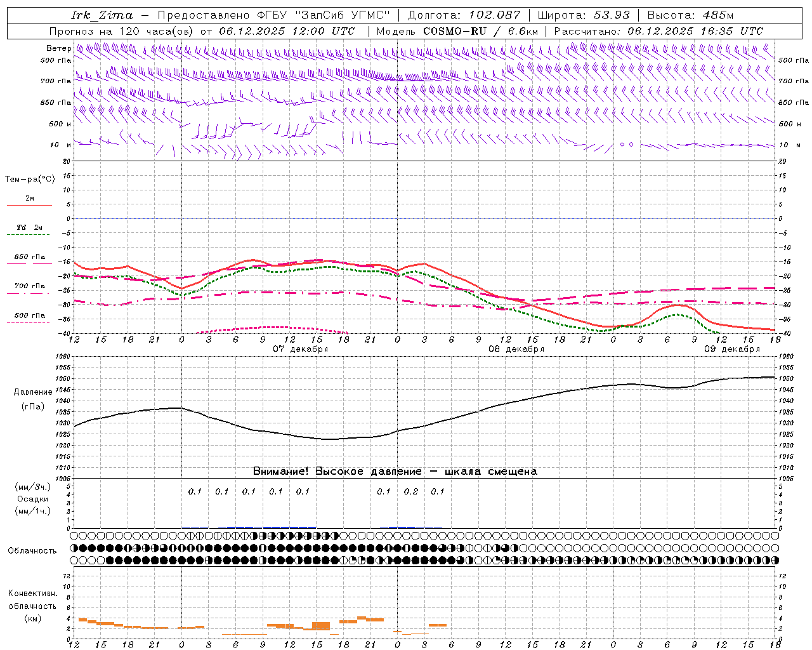Viewport: 812px width, 650px height.
Task: Click the warning "Внимание! Высокое давление"
Action: click(337, 472)
